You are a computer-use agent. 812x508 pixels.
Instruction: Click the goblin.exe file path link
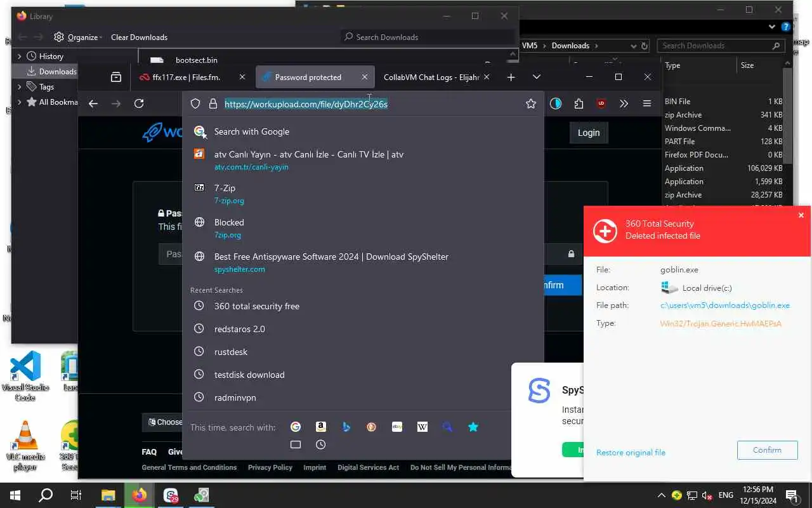[725, 305]
